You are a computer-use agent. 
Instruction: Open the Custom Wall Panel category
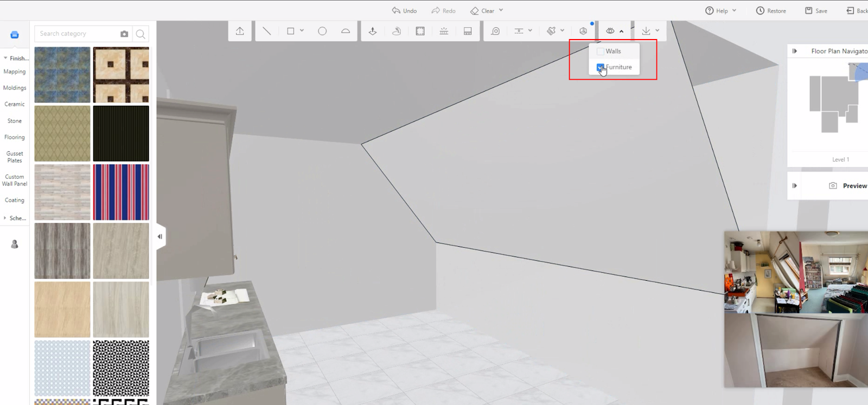pyautogui.click(x=15, y=181)
